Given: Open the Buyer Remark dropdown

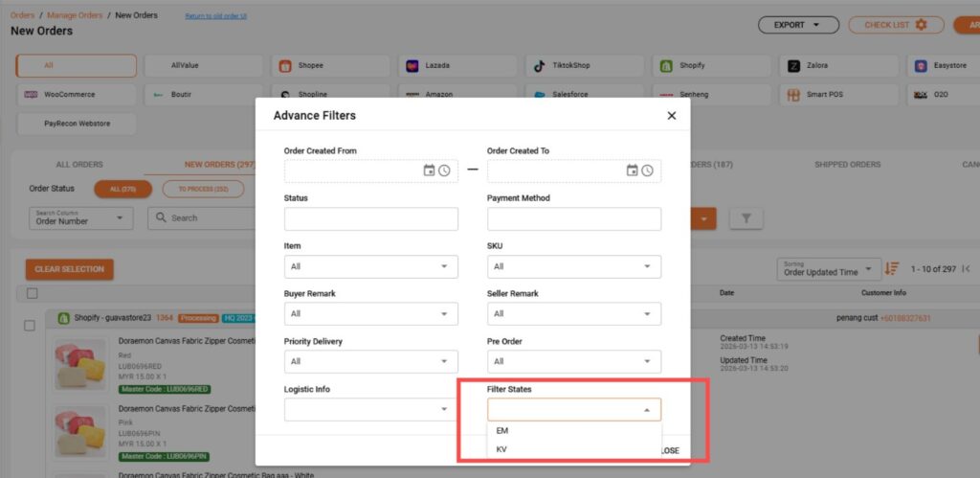Looking at the screenshot, I should [x=370, y=313].
